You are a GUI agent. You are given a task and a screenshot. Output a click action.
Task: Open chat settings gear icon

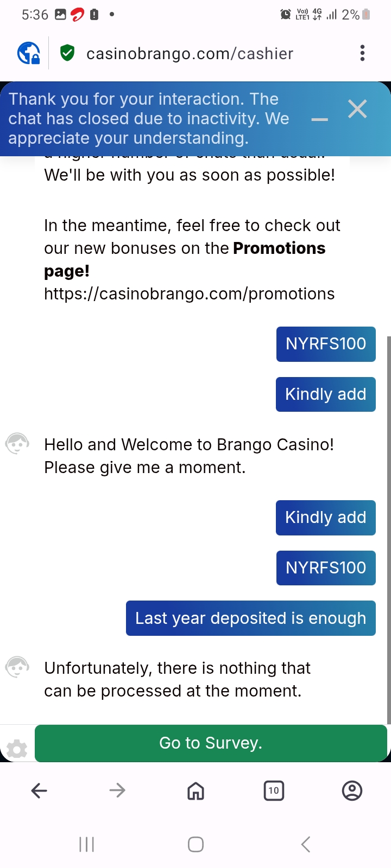click(x=17, y=749)
